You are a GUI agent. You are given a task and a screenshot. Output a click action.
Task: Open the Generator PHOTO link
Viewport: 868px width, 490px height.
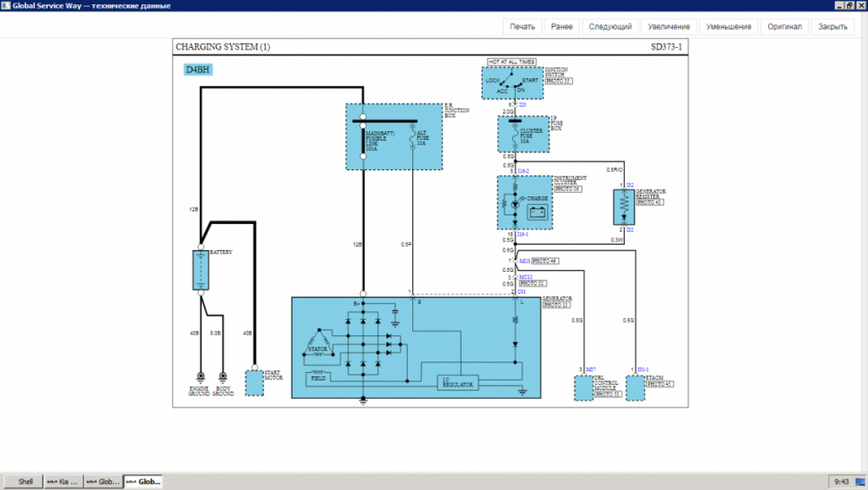558,307
